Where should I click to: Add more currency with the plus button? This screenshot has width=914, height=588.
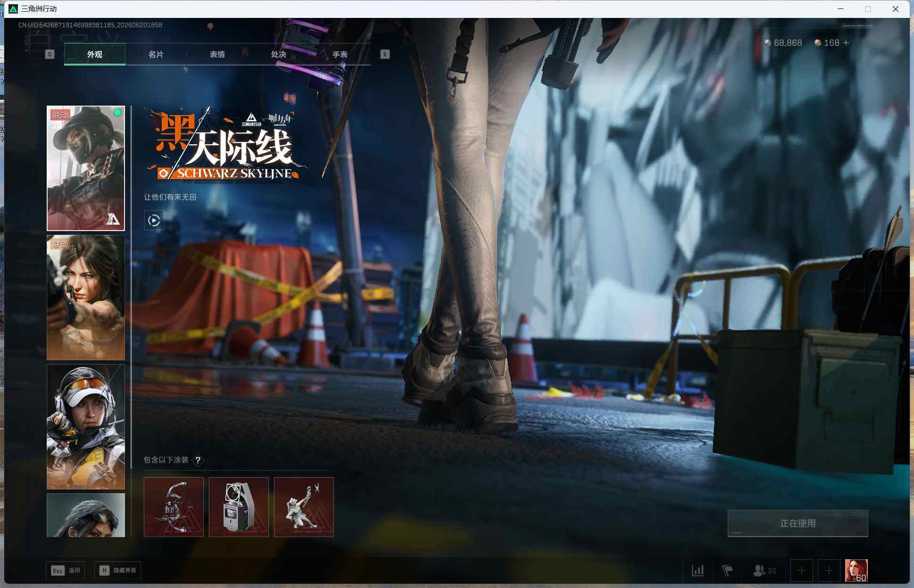(846, 43)
